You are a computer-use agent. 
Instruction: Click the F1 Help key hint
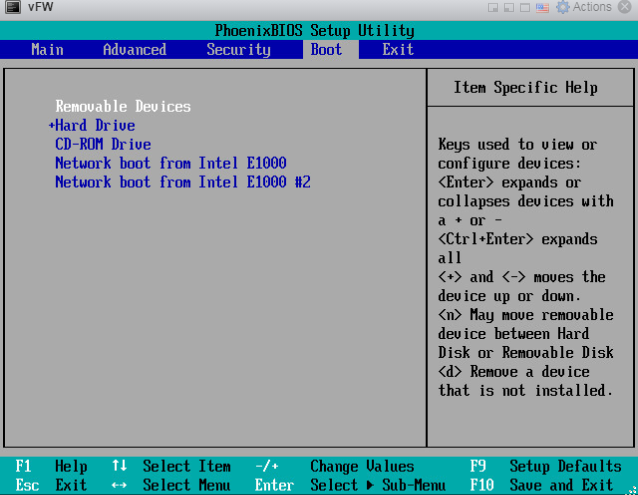(x=51, y=466)
